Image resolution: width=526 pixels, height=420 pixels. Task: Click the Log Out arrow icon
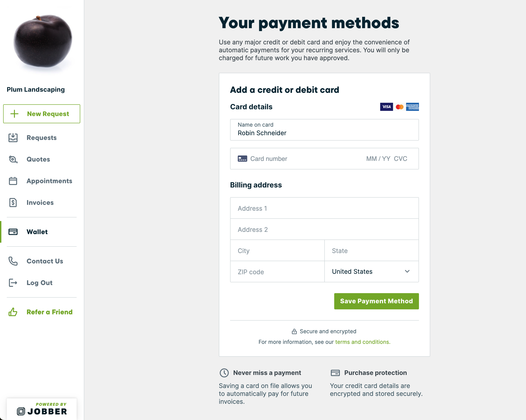click(x=13, y=283)
